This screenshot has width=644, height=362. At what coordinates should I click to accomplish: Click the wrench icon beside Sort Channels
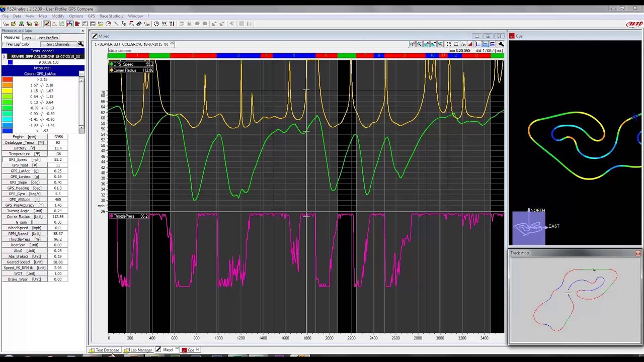click(x=80, y=44)
